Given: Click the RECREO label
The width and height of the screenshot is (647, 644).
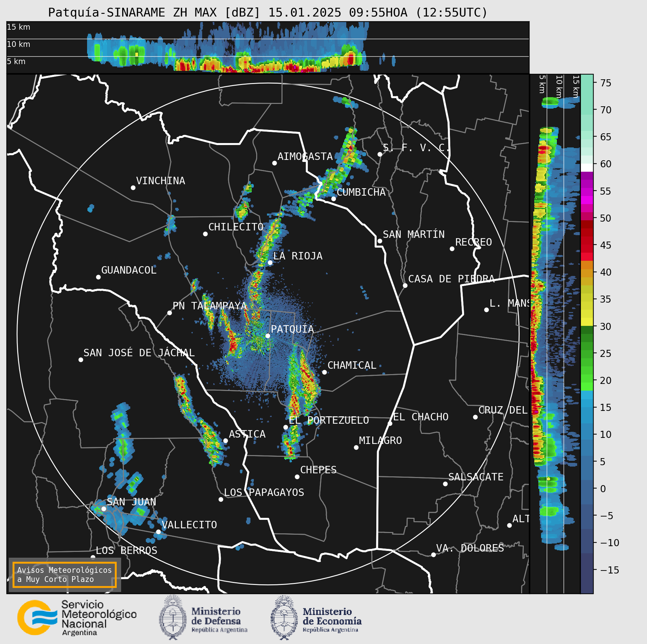Looking at the screenshot, I should pyautogui.click(x=474, y=242).
